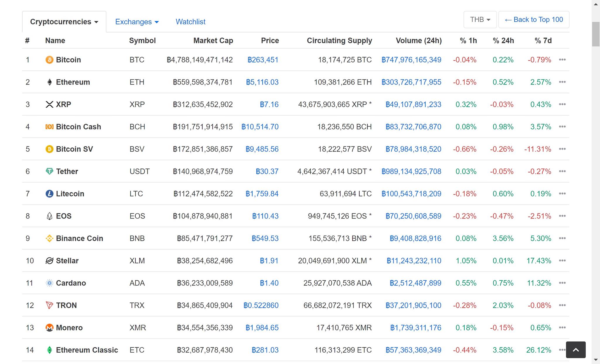This screenshot has height=364, width=600.
Task: Open the more-options menu for Bitcoin row
Action: (x=562, y=60)
